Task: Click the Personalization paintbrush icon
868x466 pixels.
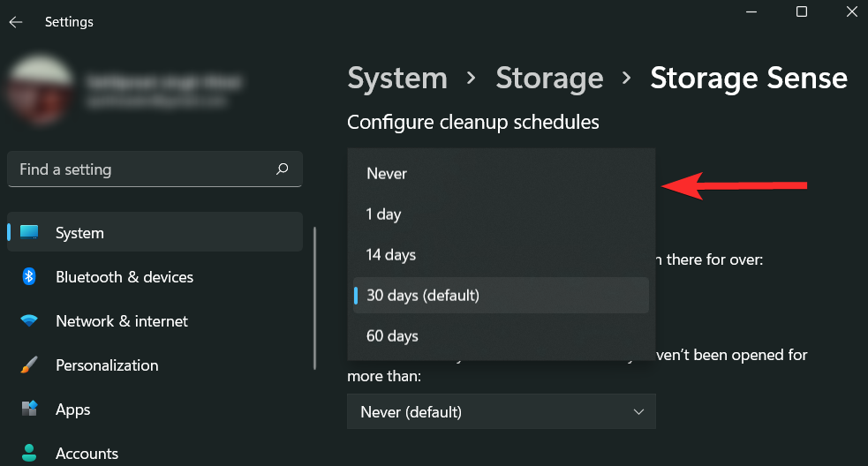Action: 29,365
